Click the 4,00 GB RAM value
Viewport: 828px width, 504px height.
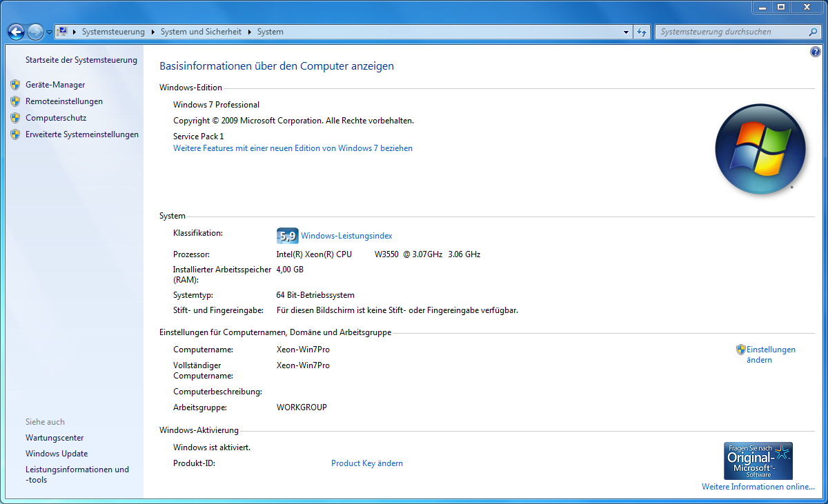(x=290, y=270)
